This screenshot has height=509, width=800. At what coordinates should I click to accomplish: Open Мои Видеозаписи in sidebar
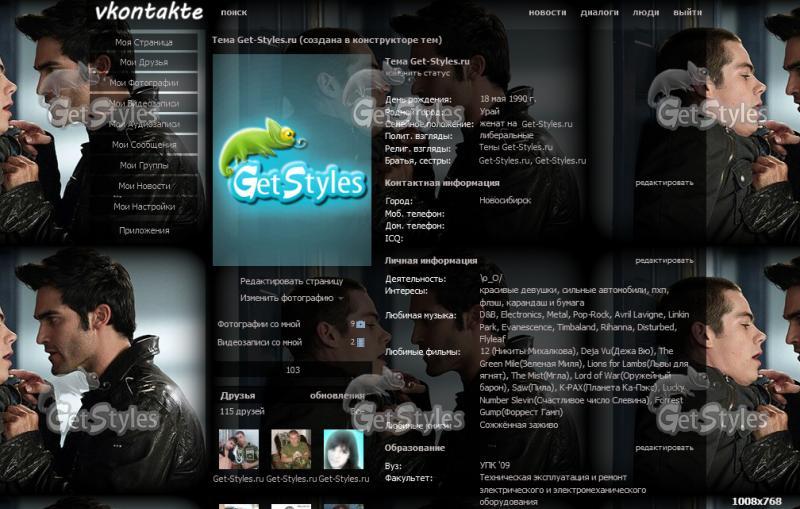144,103
